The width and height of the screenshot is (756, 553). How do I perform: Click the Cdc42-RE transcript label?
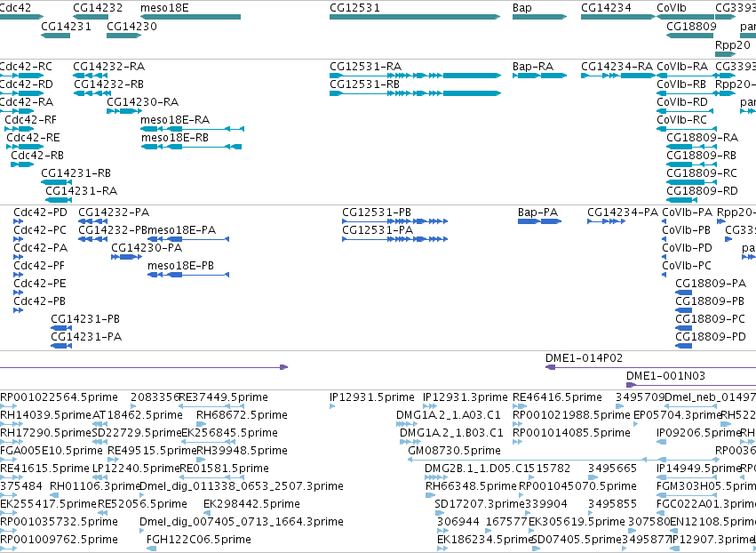click(33, 138)
